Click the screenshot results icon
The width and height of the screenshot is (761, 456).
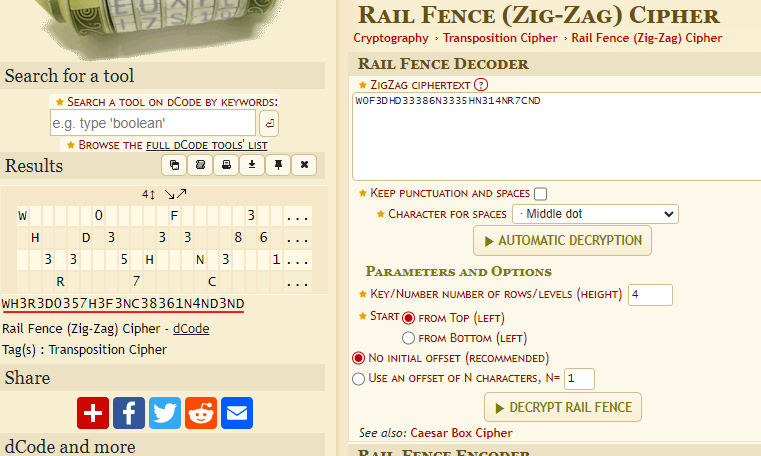[200, 165]
